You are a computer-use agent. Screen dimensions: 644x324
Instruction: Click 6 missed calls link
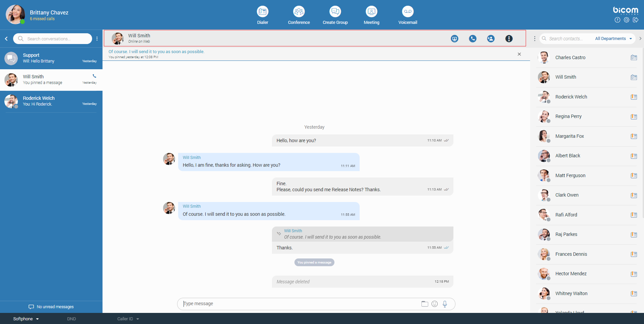(42, 19)
